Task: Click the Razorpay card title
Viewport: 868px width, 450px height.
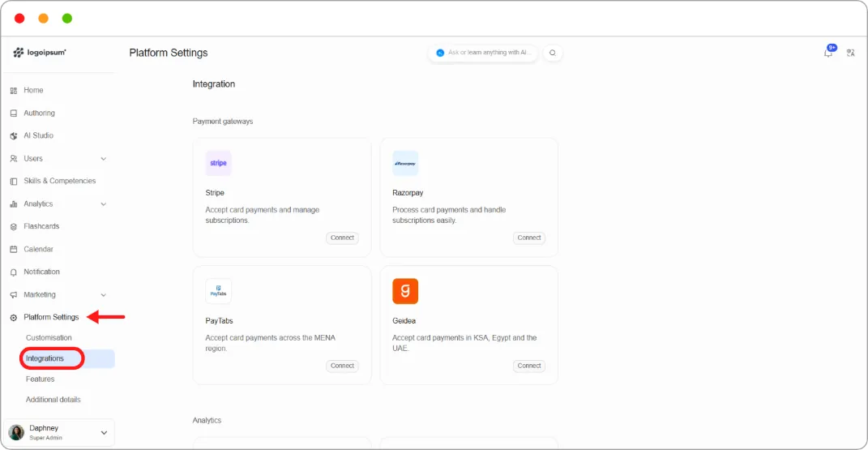Action: tap(408, 193)
